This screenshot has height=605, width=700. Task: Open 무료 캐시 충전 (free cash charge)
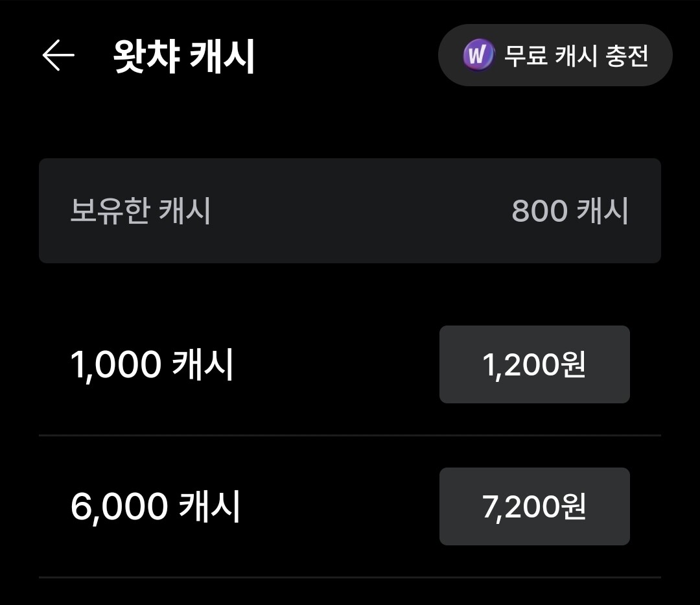555,56
